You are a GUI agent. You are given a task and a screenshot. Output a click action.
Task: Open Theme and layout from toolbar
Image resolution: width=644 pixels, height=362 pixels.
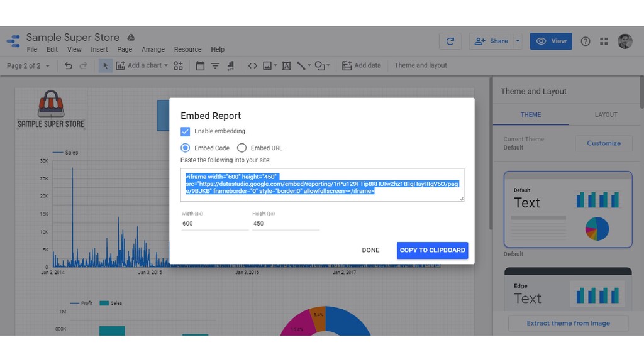pos(421,65)
